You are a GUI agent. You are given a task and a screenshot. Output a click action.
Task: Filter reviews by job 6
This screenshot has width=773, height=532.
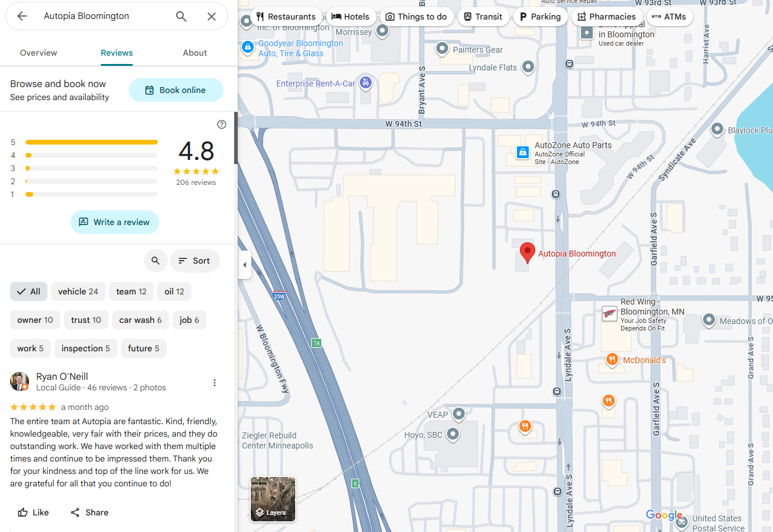pyautogui.click(x=189, y=320)
